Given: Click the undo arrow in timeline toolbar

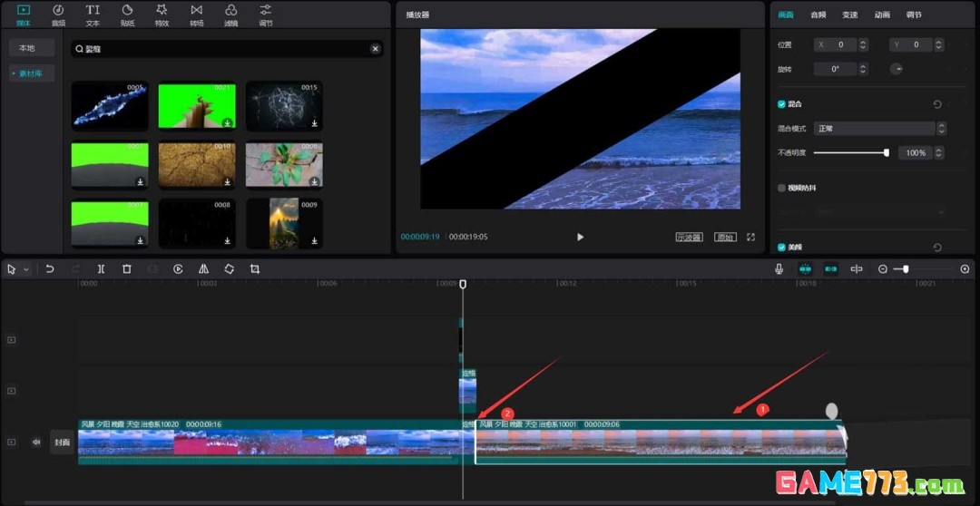Looking at the screenshot, I should (x=50, y=269).
